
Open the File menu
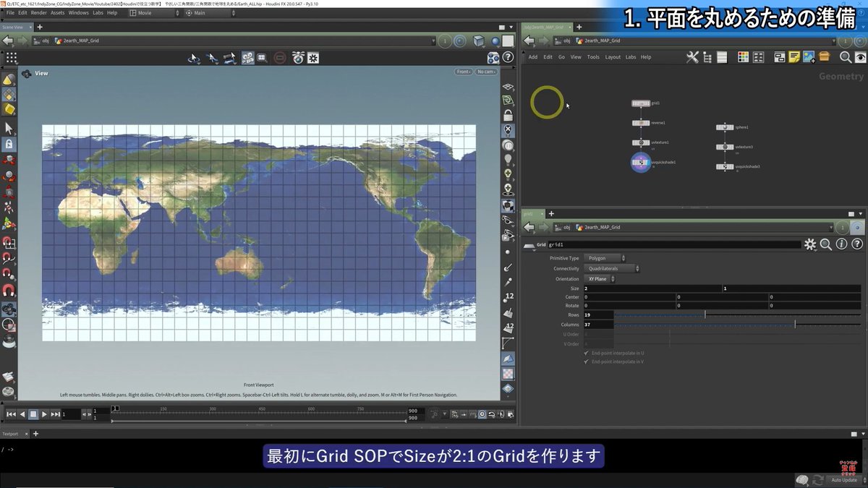point(10,12)
